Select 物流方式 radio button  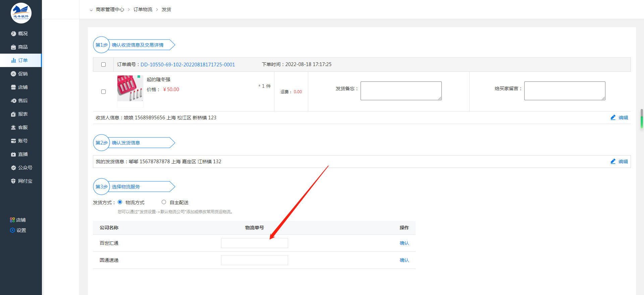(120, 202)
